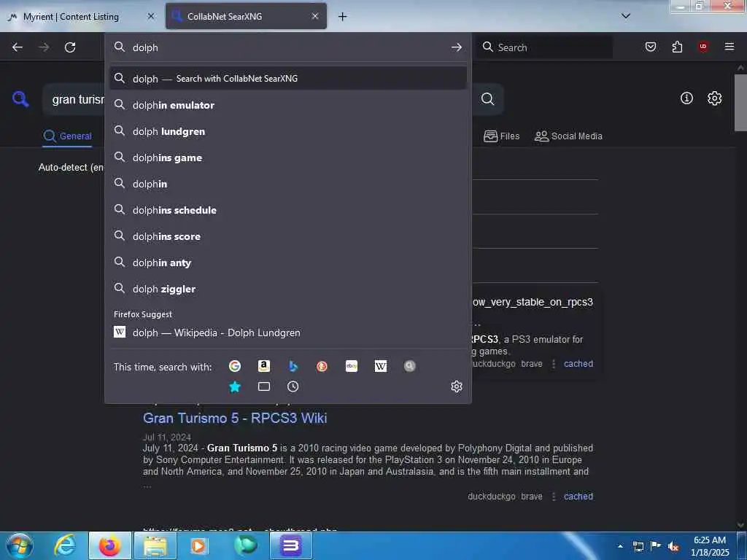Viewport: 747px width, 560px height.
Task: Open the Auto-detect language dropdown
Action: (x=71, y=167)
